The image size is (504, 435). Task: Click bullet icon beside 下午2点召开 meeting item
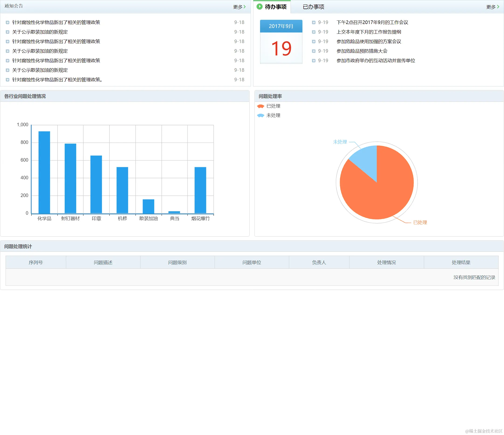[x=314, y=22]
